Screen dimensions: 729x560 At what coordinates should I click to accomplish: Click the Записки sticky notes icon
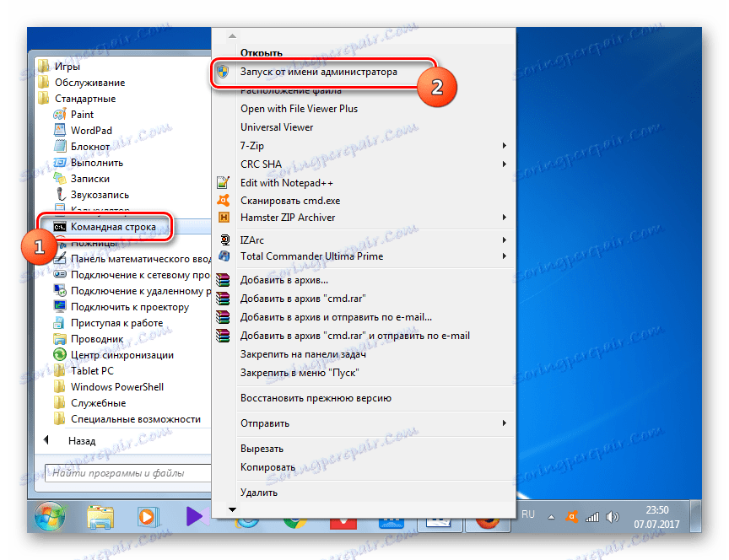tap(60, 179)
